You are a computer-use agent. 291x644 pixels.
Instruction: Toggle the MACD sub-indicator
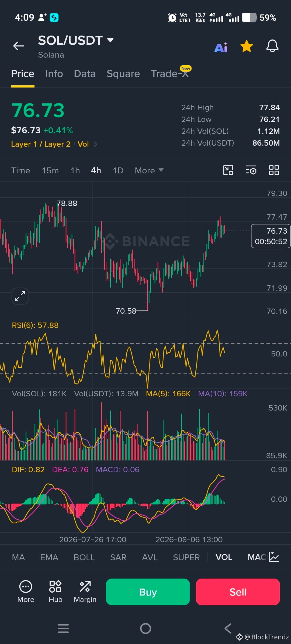click(x=257, y=557)
